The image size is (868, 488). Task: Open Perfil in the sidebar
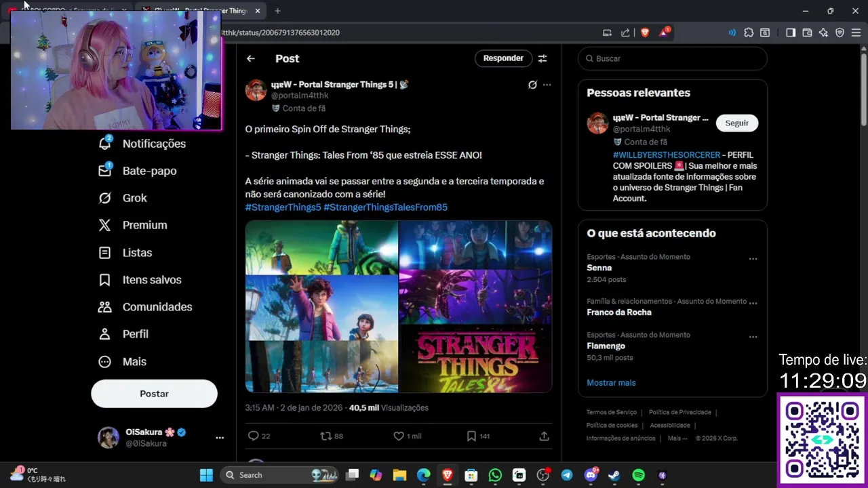coord(123,334)
